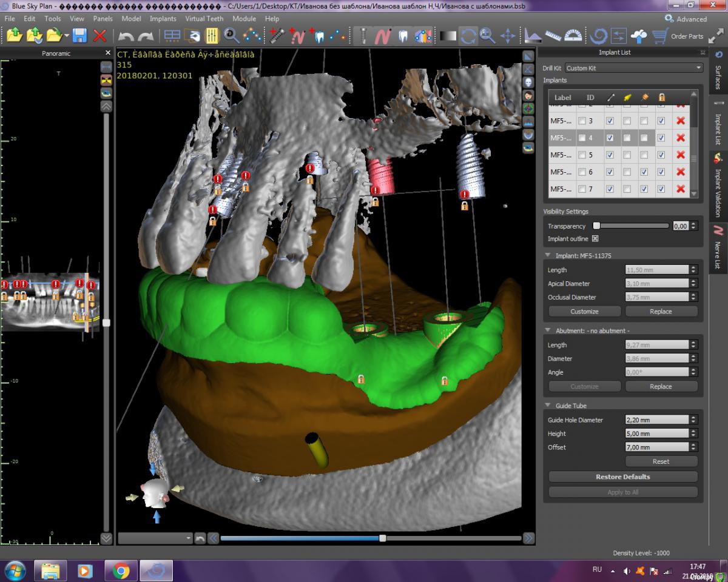Click the Restore Defaults button
The image size is (728, 582).
coord(622,477)
